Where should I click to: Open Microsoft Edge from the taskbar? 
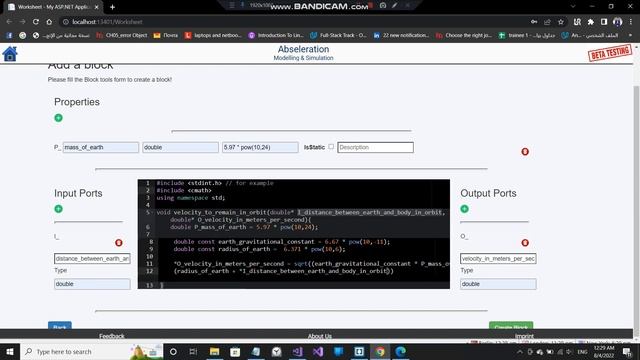click(401, 351)
